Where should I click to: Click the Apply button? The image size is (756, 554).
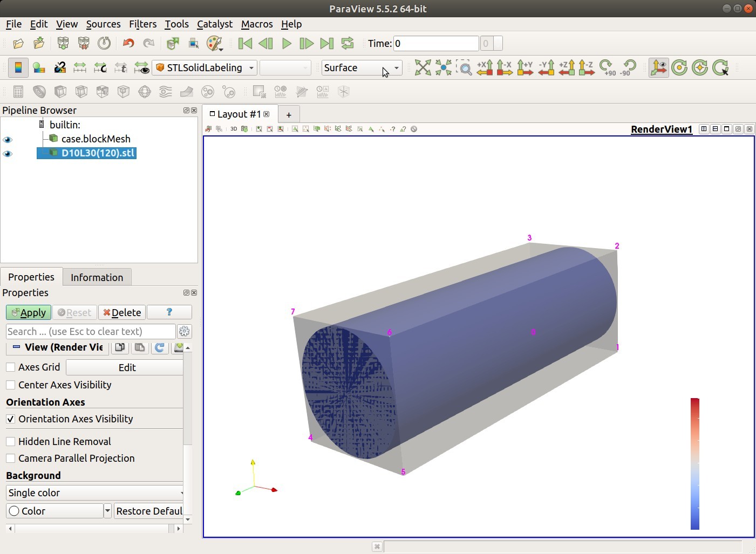pos(29,313)
